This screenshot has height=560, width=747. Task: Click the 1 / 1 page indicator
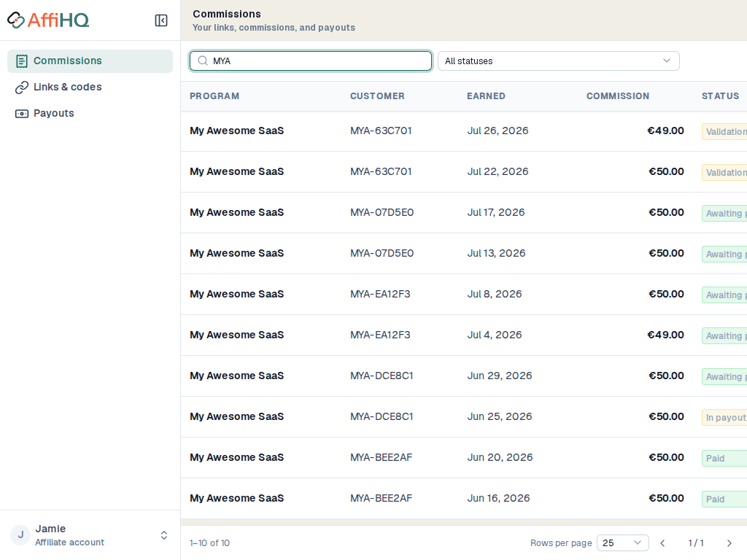click(696, 542)
